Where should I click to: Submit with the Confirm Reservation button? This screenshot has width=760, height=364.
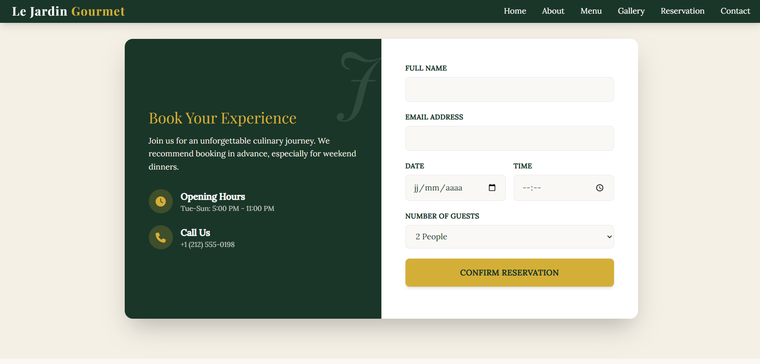point(509,272)
